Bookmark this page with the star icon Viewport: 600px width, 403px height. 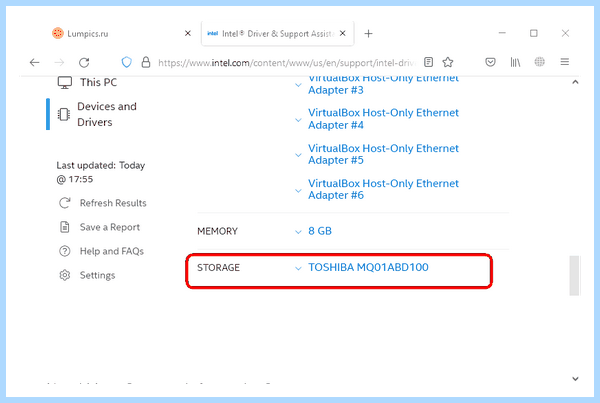[448, 62]
